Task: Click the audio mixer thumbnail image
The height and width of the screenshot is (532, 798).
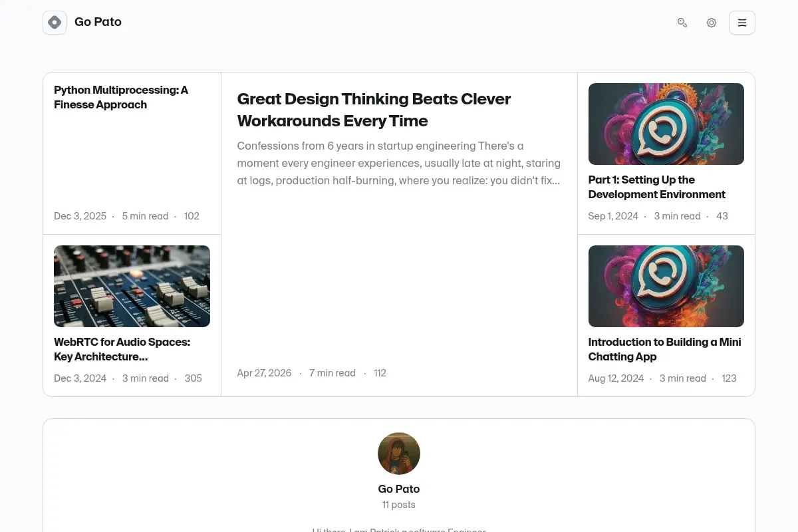Action: point(132,286)
